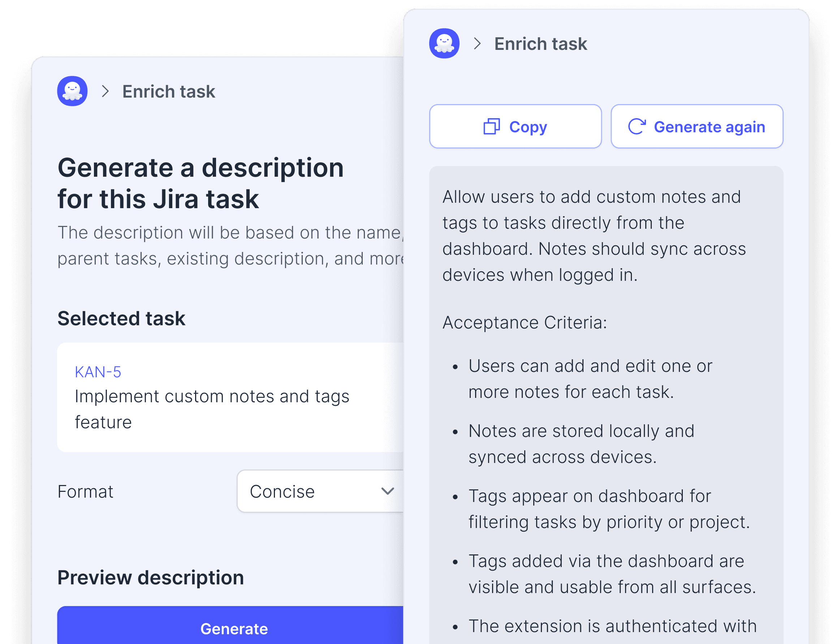Click the octopus logo in left panel
Viewport: 836px width, 644px height.
(x=72, y=91)
